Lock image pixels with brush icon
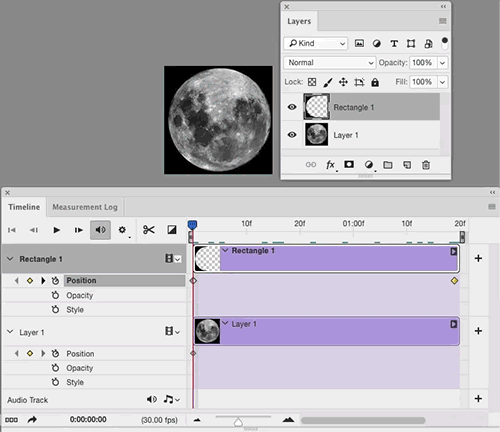 click(328, 82)
